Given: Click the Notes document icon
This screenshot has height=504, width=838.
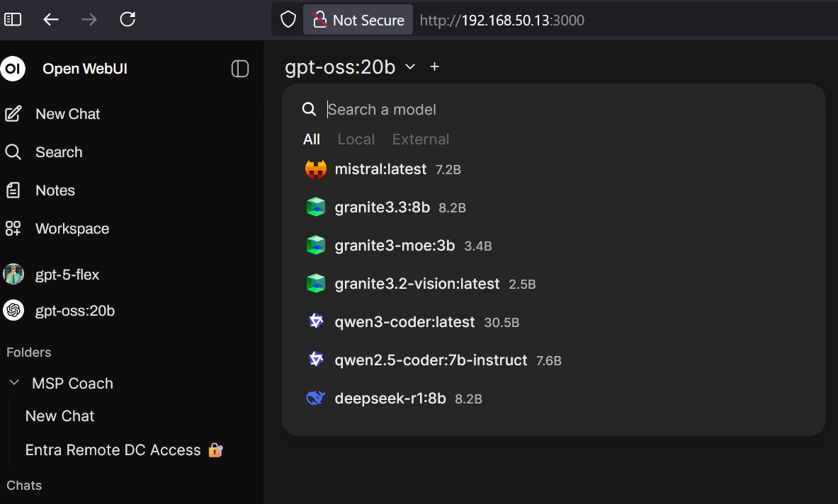Looking at the screenshot, I should point(13,190).
